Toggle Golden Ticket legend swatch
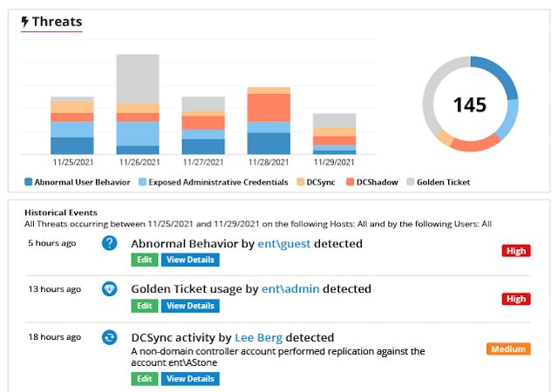558x392 pixels. point(413,182)
